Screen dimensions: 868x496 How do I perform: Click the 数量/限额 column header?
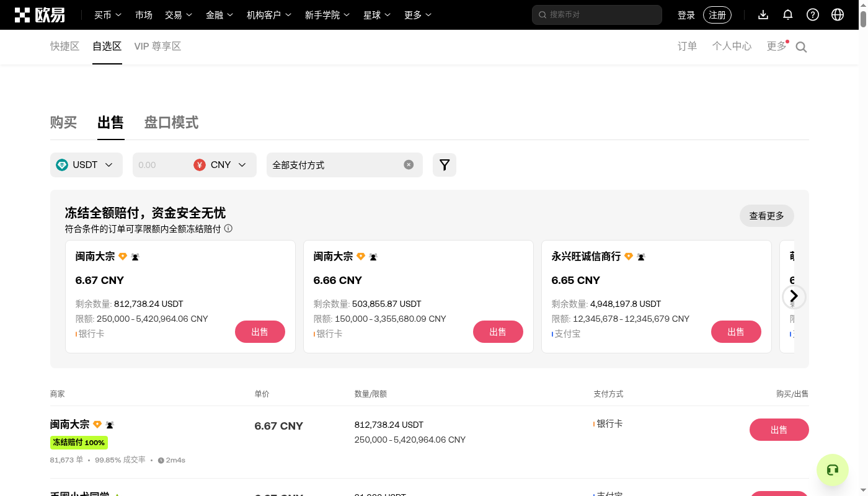point(371,394)
